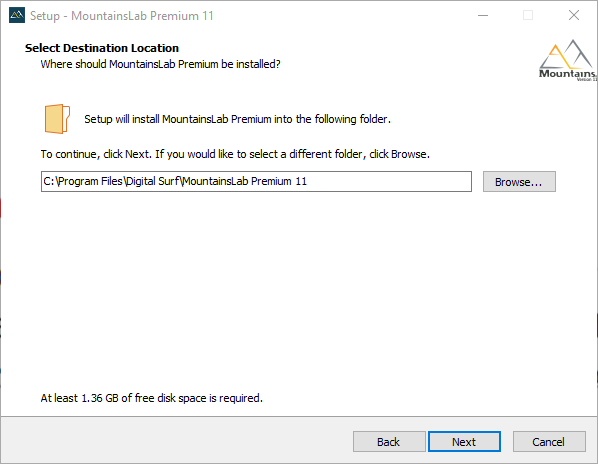Click the 1.36 GB free disk space notice

coord(152,398)
